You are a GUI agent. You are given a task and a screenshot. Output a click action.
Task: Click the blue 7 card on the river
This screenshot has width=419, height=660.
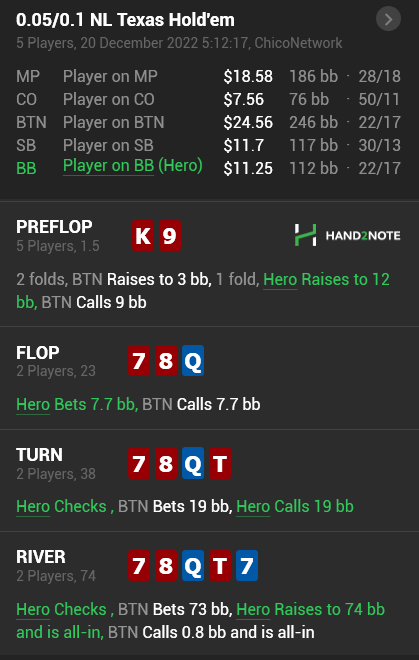pyautogui.click(x=247, y=565)
